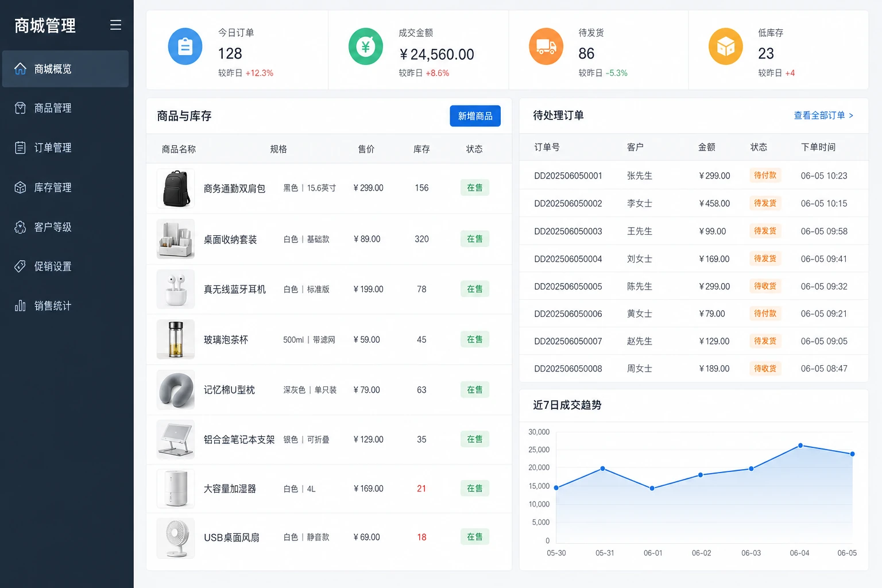The image size is (882, 588).
Task: Open the 查看全部订单 link
Action: 823,115
